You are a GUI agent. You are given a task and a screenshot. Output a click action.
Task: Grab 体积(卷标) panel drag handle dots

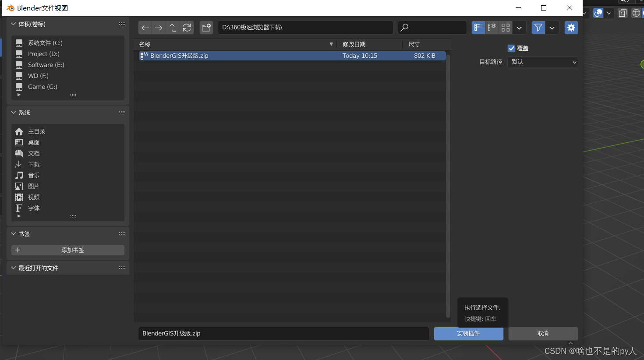click(122, 24)
